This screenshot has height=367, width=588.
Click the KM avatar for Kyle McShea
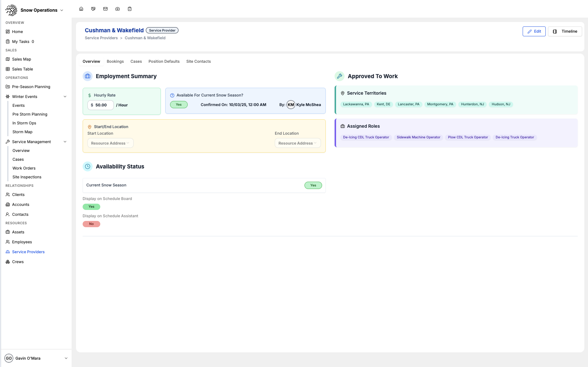[x=291, y=105]
